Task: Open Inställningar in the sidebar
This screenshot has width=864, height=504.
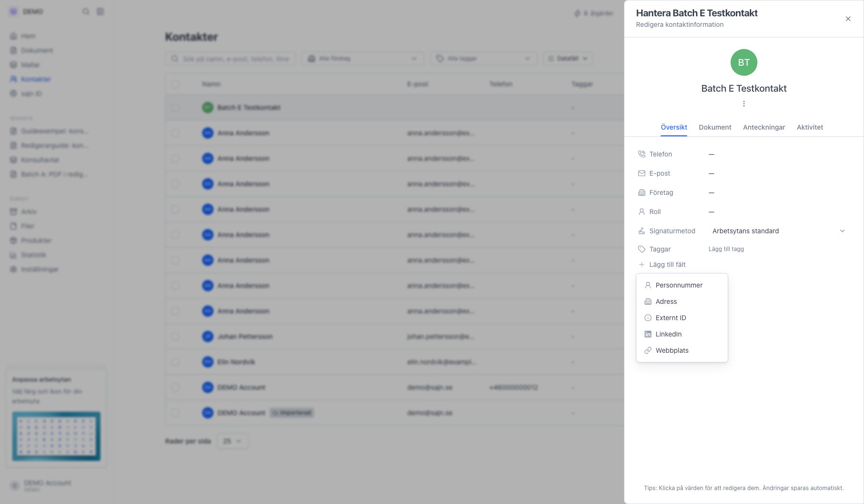Action: [x=35, y=269]
